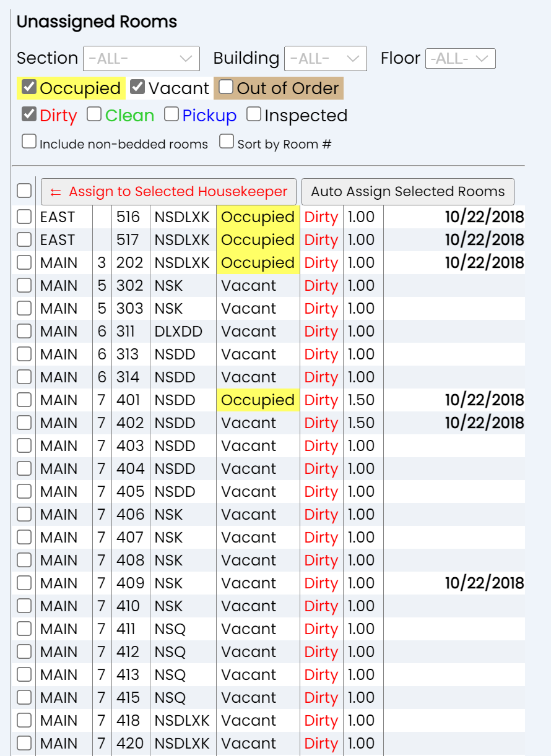Open the Section dropdown
The width and height of the screenshot is (551, 756).
tap(141, 59)
